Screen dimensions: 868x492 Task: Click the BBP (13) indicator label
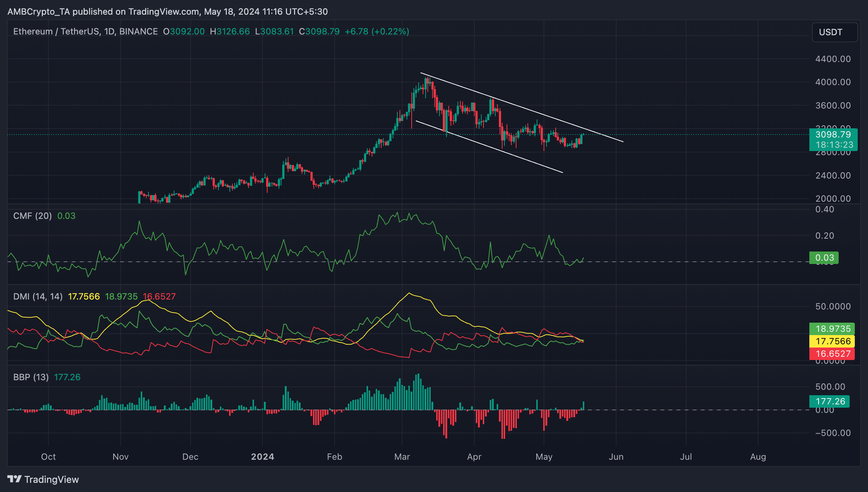(x=31, y=377)
